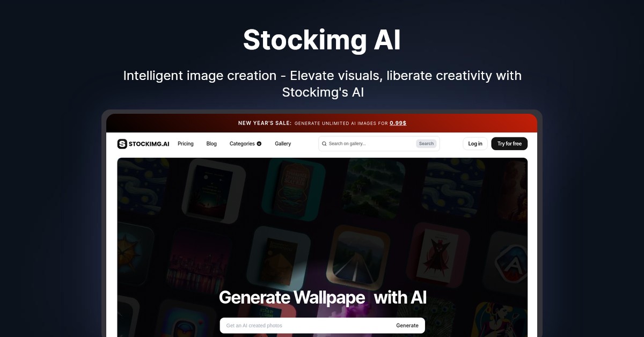
Task: Click the Log in button
Action: pyautogui.click(x=475, y=144)
